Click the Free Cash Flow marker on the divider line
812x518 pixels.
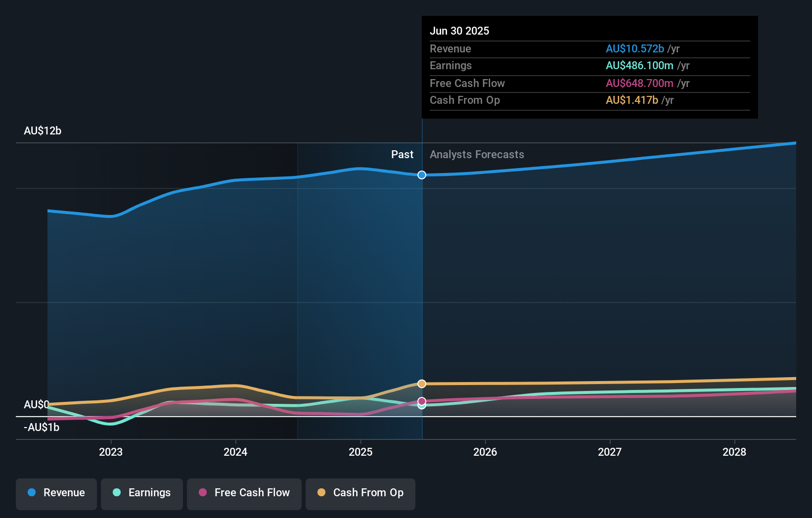pos(421,400)
